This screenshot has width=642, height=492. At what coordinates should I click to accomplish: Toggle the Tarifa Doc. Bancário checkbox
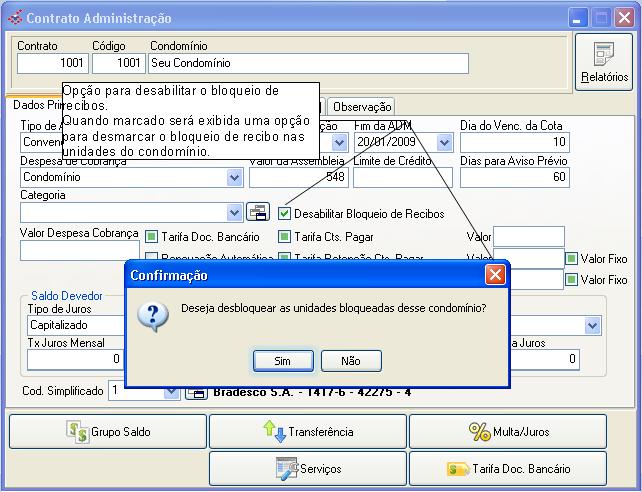[x=152, y=237]
